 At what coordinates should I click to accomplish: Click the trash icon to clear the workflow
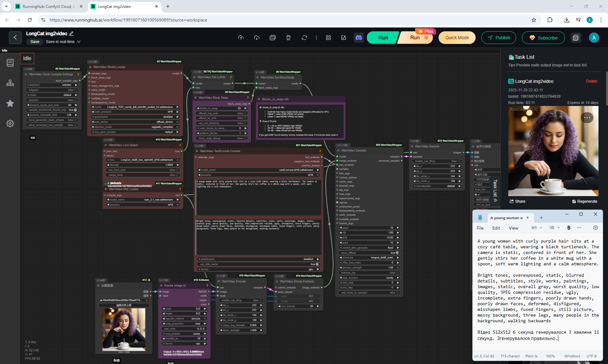pyautogui.click(x=288, y=38)
